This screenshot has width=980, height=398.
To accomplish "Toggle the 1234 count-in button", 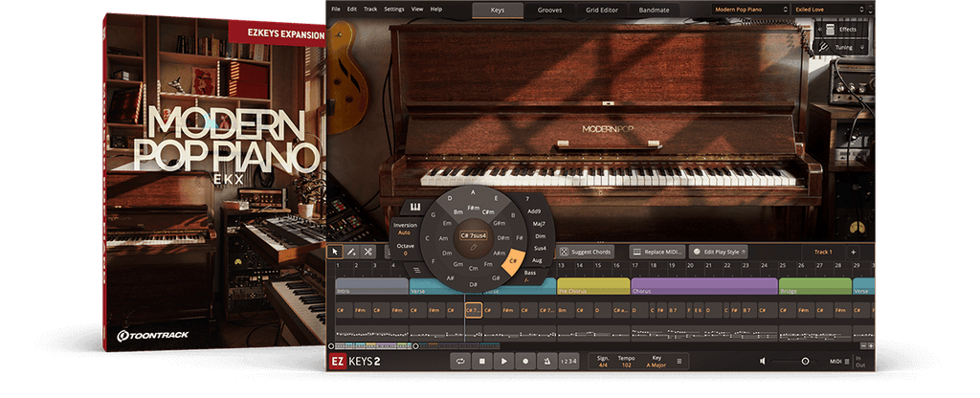I will pos(568,361).
